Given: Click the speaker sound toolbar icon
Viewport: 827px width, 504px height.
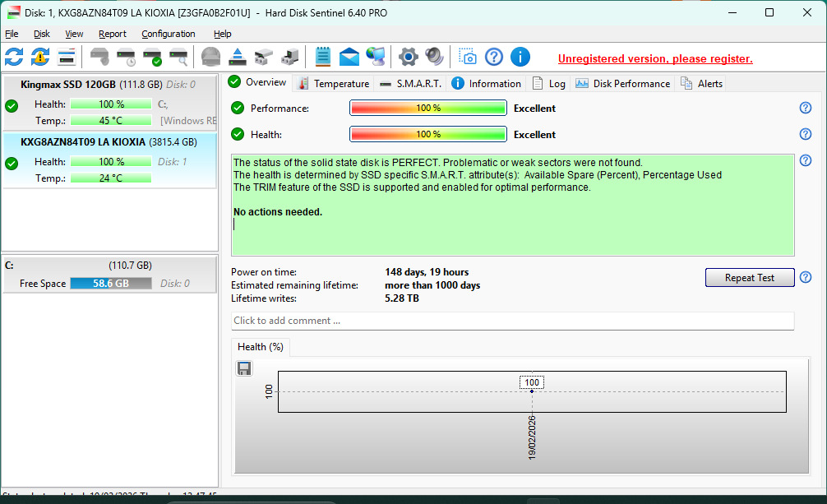Looking at the screenshot, I should pyautogui.click(x=435, y=57).
